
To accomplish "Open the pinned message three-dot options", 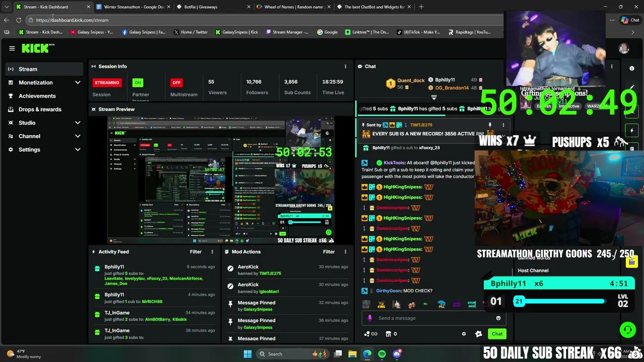I will click(x=503, y=125).
